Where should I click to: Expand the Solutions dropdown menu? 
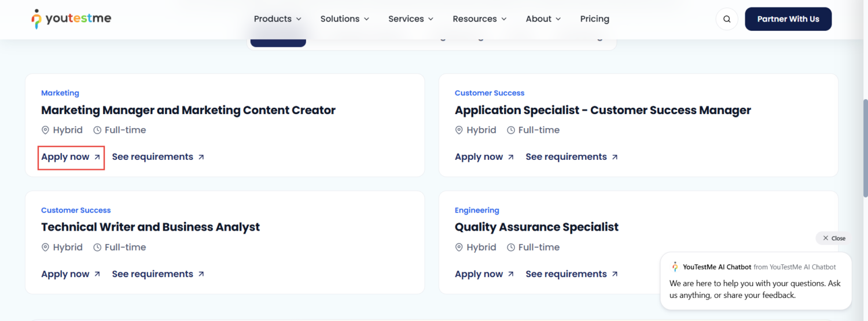(344, 19)
